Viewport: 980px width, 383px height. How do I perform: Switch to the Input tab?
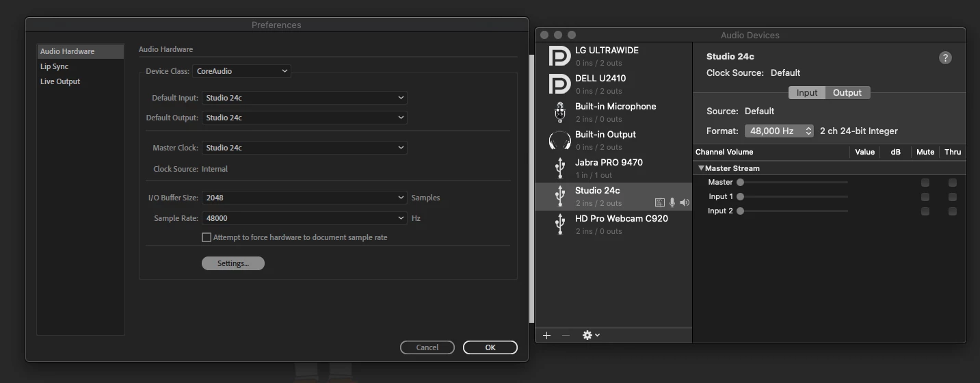pos(807,93)
